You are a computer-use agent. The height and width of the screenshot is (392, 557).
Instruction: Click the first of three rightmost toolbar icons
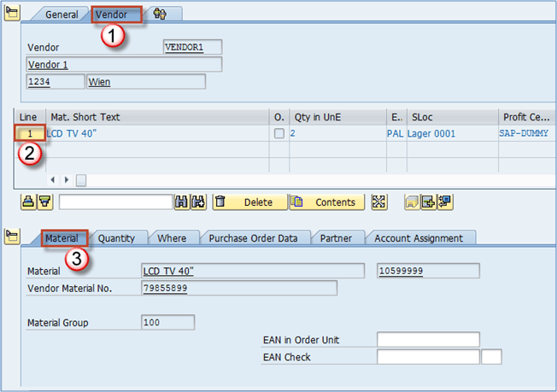412,202
